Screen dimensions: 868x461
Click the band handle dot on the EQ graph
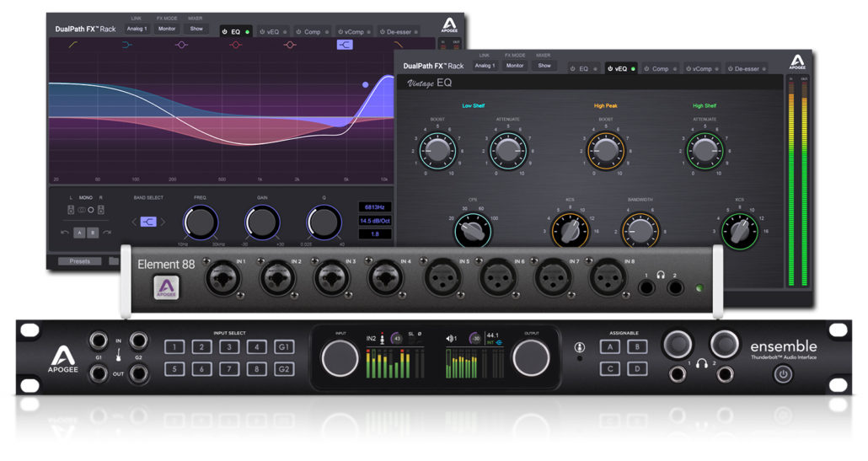pyautogui.click(x=365, y=84)
